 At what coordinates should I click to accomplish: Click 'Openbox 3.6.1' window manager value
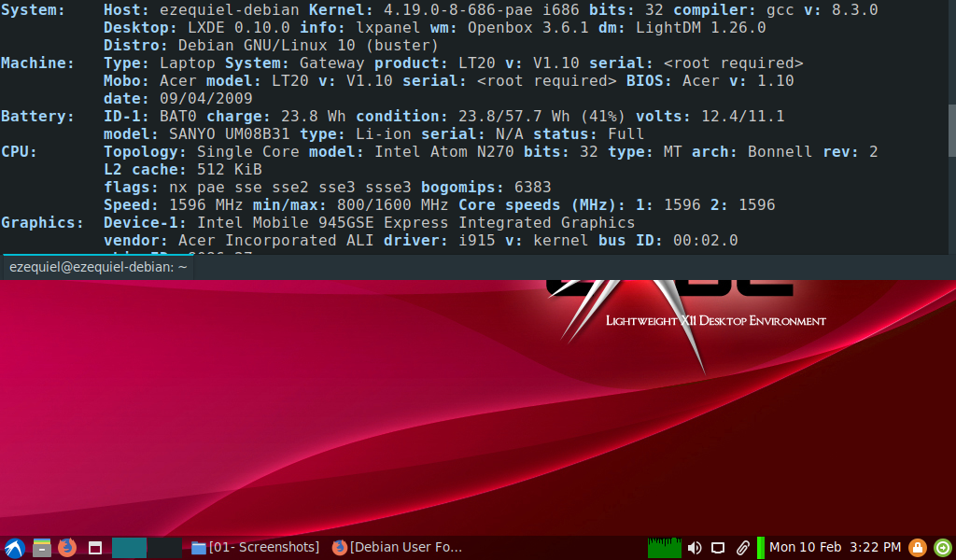pos(528,27)
